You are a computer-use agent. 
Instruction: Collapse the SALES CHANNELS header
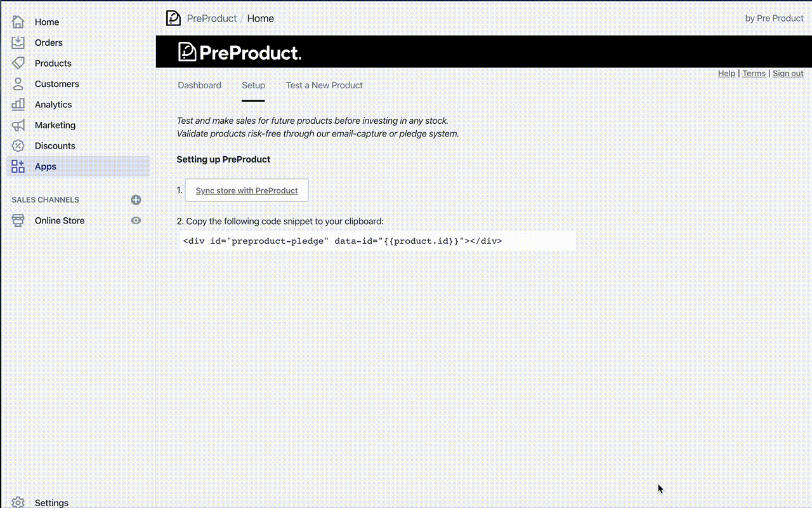pos(45,199)
